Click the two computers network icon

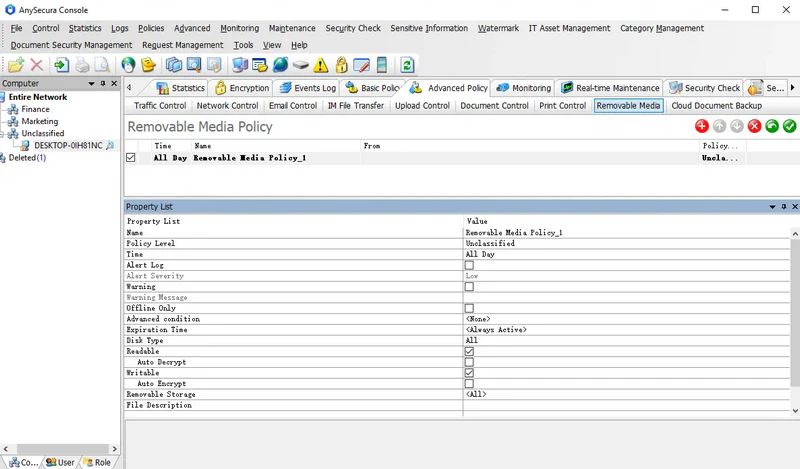pos(239,65)
